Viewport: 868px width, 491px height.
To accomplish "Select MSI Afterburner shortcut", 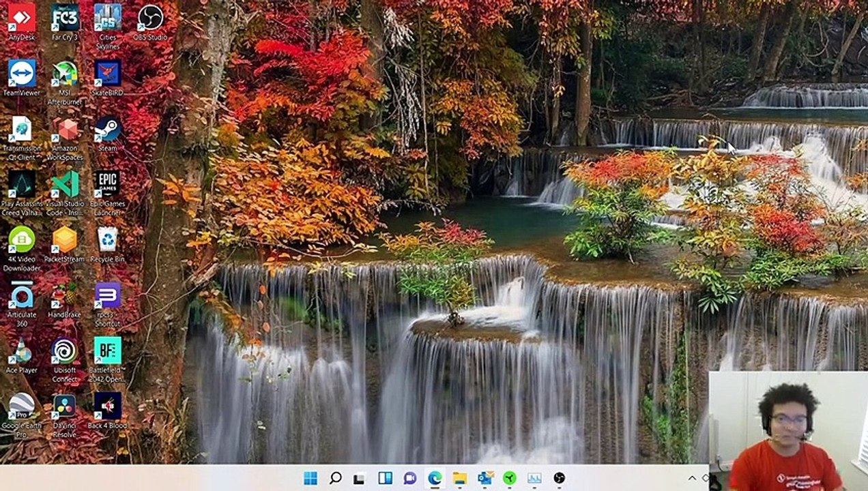I will [65, 83].
